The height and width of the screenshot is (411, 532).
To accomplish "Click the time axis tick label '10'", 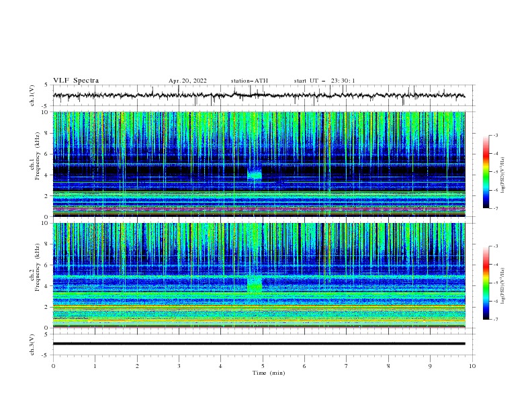I will click(x=472, y=366).
